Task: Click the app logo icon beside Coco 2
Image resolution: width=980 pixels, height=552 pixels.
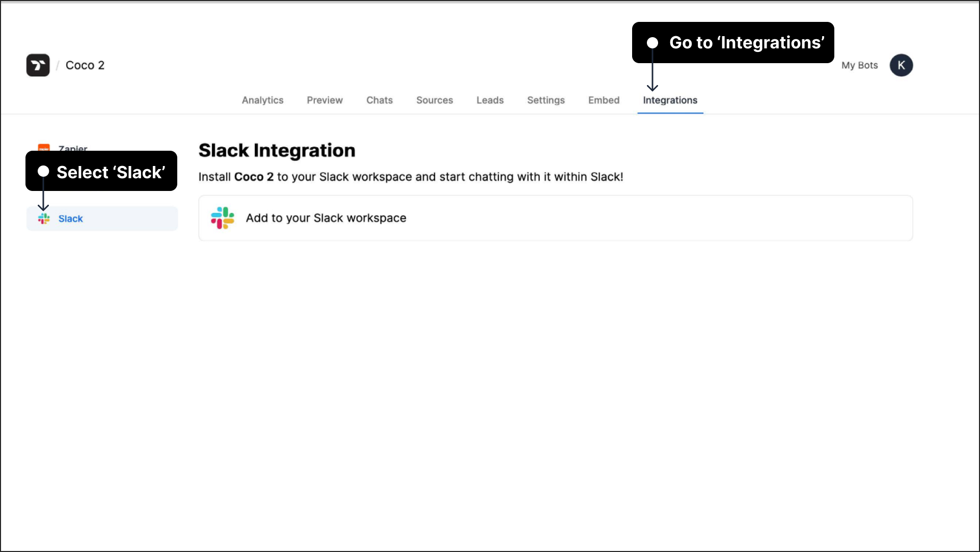Action: tap(38, 65)
